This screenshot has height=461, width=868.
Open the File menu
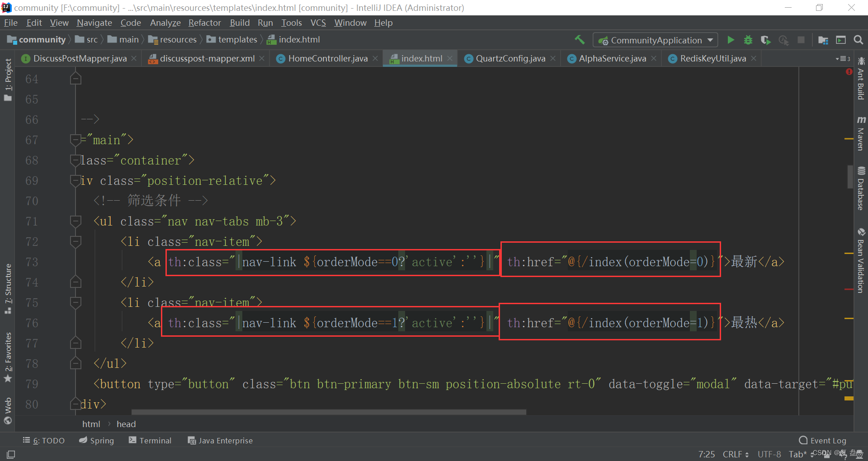coord(10,23)
